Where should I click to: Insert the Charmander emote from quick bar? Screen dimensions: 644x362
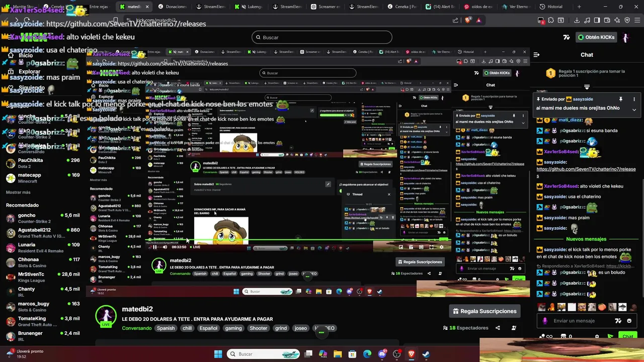[552, 307]
